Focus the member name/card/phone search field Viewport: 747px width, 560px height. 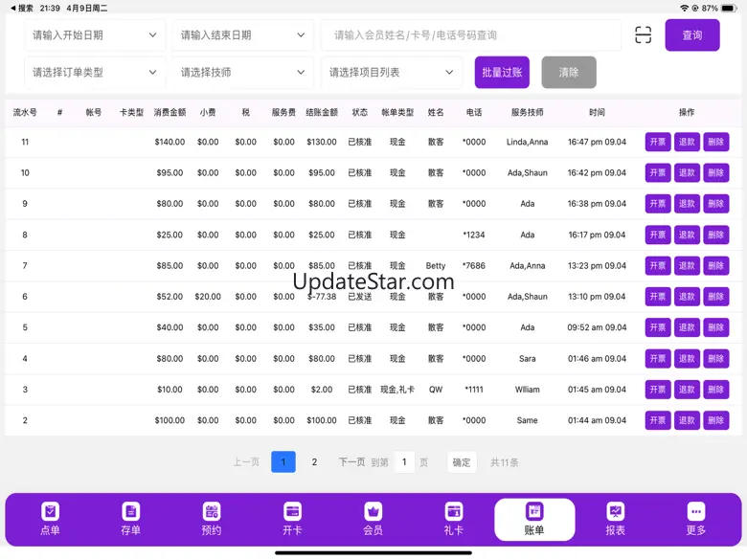[471, 35]
